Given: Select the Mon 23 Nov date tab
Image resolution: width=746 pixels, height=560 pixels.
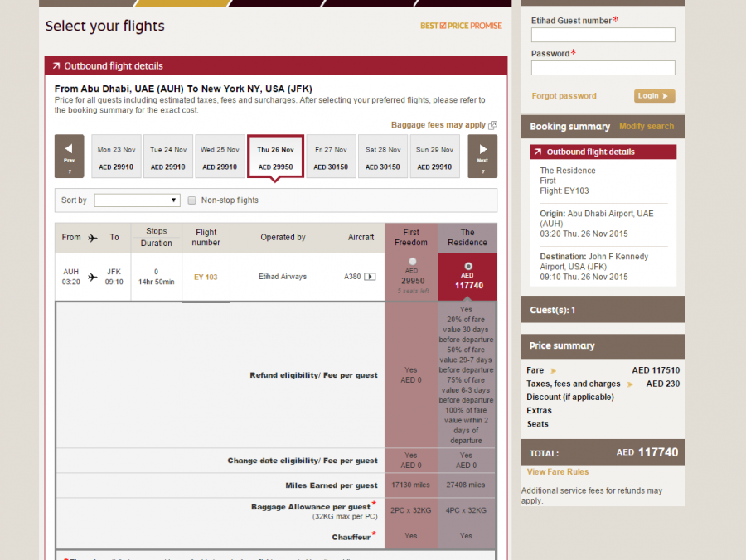Looking at the screenshot, I should [x=116, y=157].
